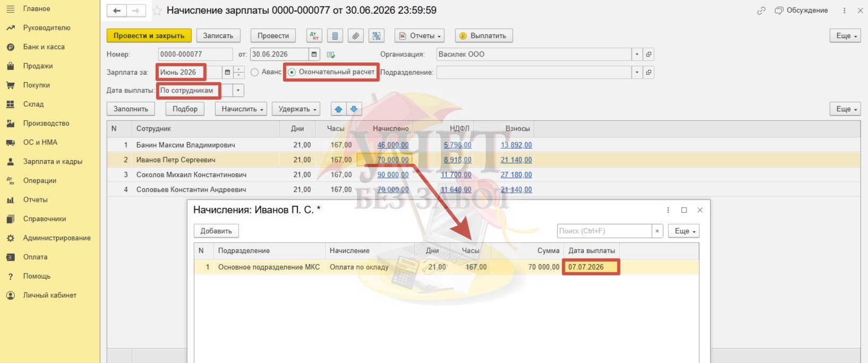Screen dimensions: 868x363
Task: Open Продажи section in sidebar
Action: click(x=38, y=66)
